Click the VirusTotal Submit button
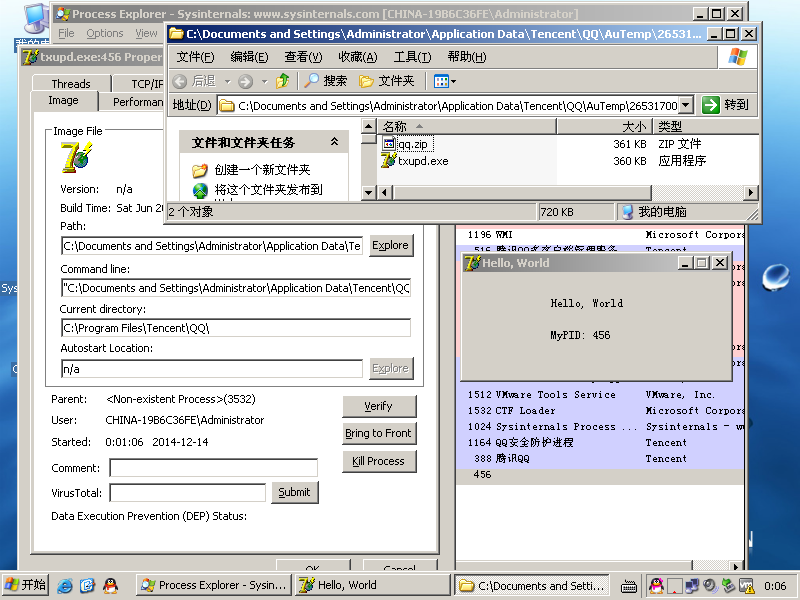This screenshot has width=800, height=600. coord(294,492)
